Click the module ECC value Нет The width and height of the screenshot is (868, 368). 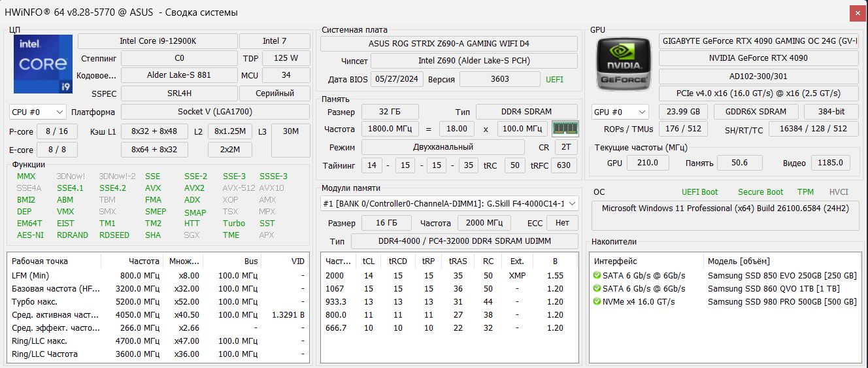(562, 223)
